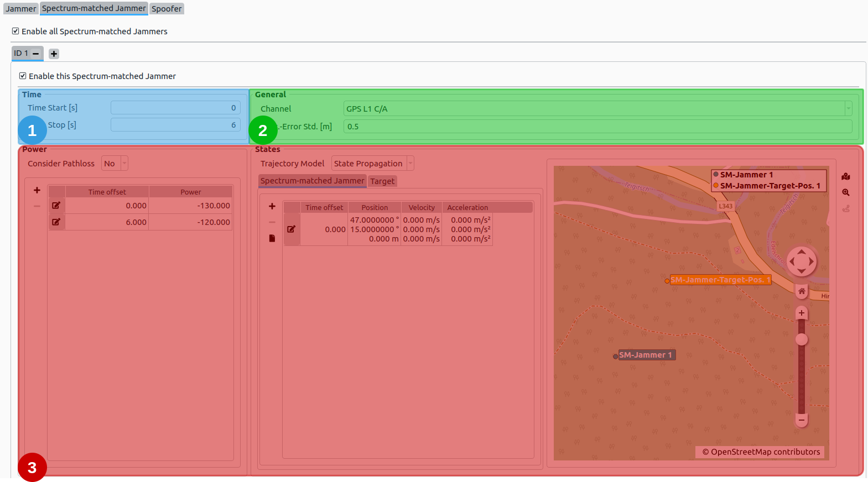Add a state row in the States table
Screen dimensions: 868x482
pyautogui.click(x=272, y=206)
